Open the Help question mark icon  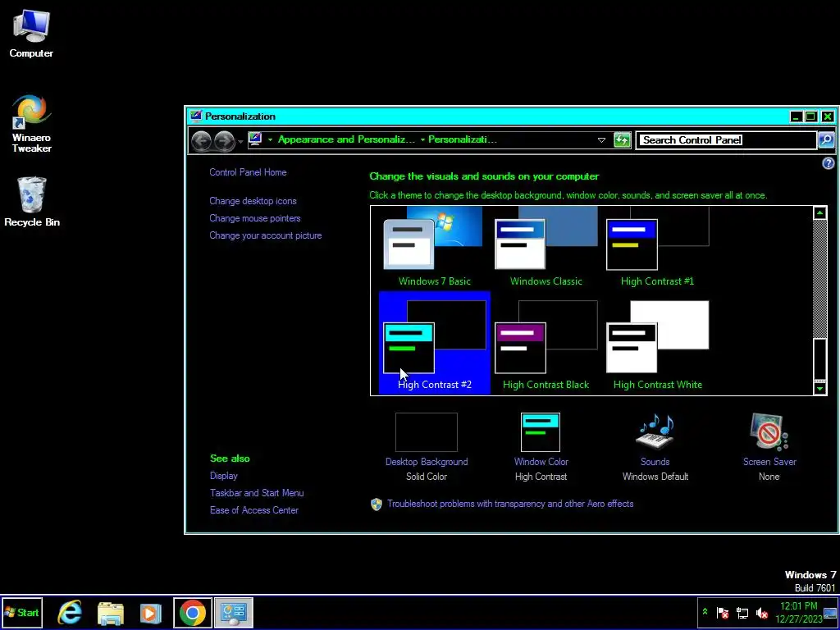828,163
